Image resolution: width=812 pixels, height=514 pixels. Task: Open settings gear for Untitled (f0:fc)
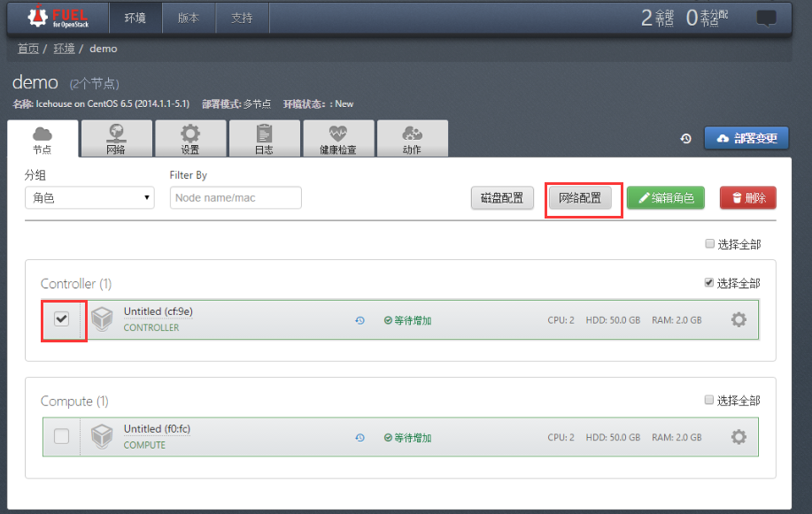pos(739,437)
